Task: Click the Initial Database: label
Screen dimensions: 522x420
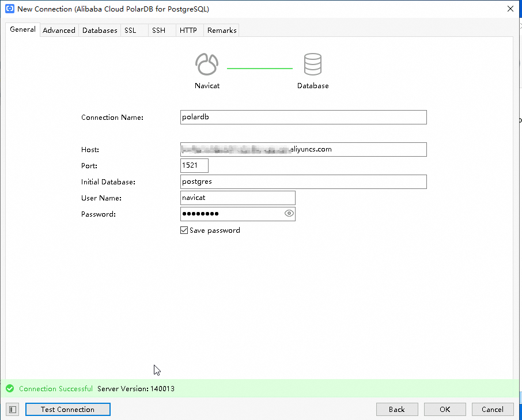Action: [108, 181]
